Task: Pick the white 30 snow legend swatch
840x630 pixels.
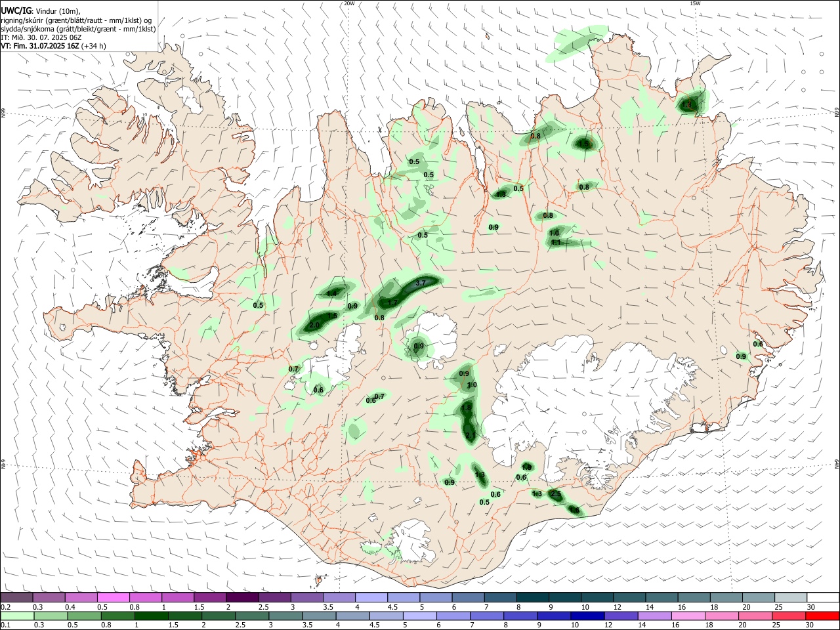Action: click(823, 598)
